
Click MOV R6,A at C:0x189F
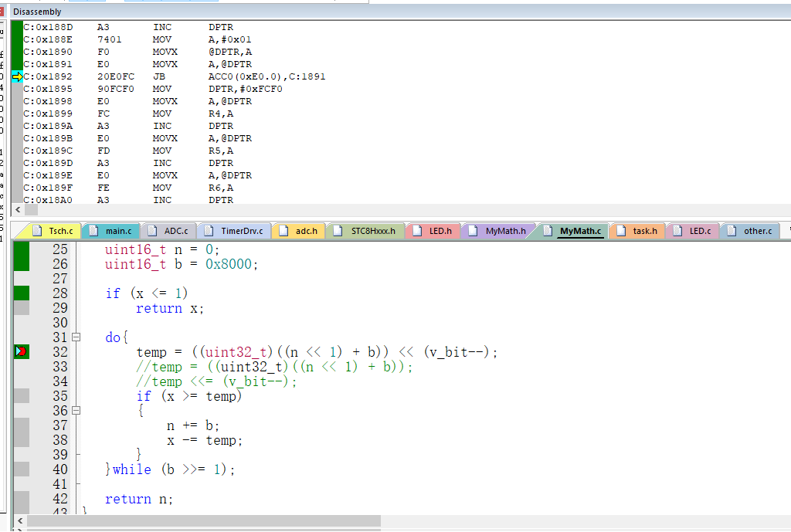128,188
